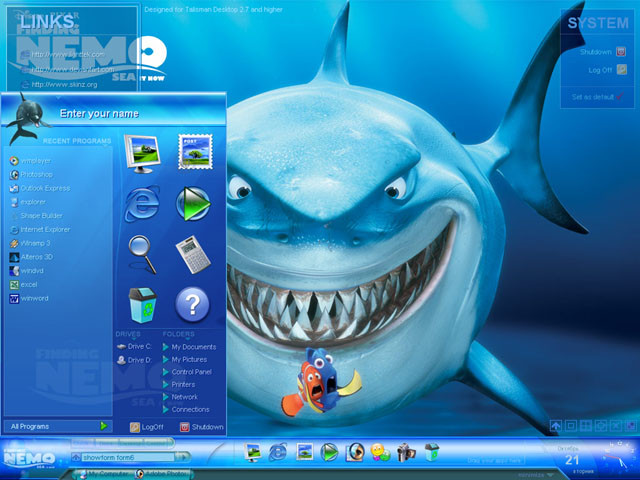Click the Internet Explorer icon in the bottom dock
This screenshot has height=480, width=640.
tap(278, 452)
